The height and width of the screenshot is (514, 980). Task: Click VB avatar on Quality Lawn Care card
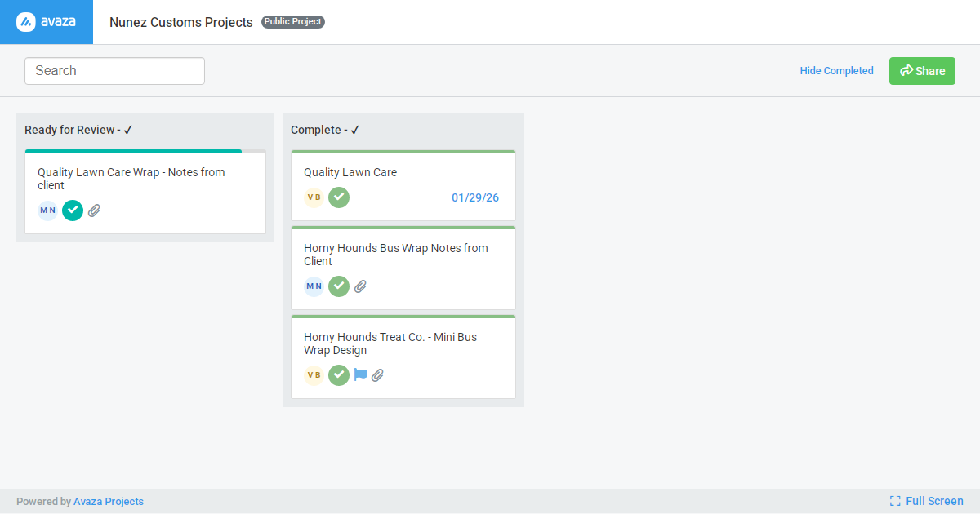click(x=314, y=197)
